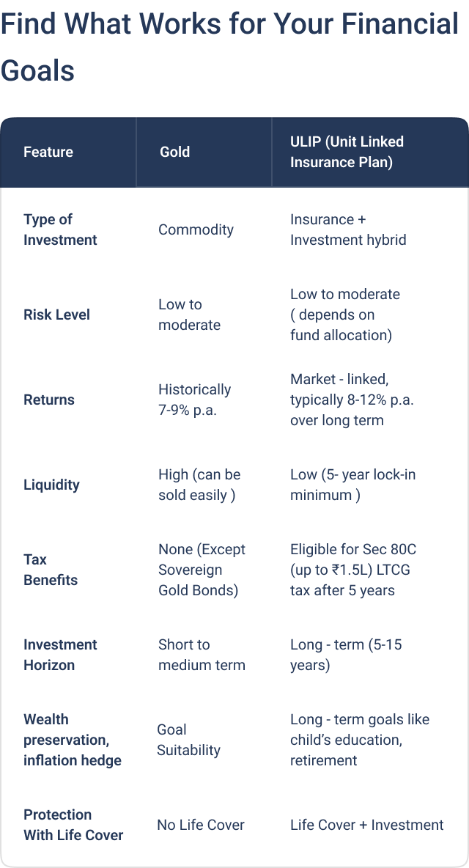Click the 'Find What Works for Your Financial Goals' heading
Screen dimensions: 469x868
click(229, 47)
